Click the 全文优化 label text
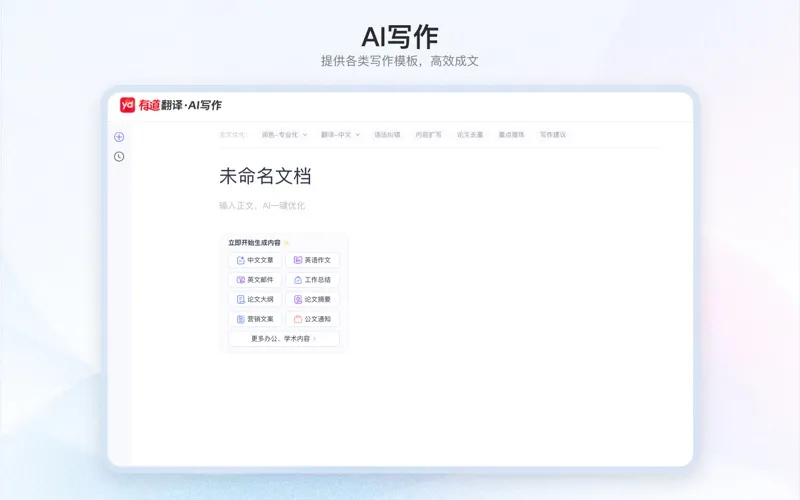This screenshot has height=500, width=800. pos(233,135)
